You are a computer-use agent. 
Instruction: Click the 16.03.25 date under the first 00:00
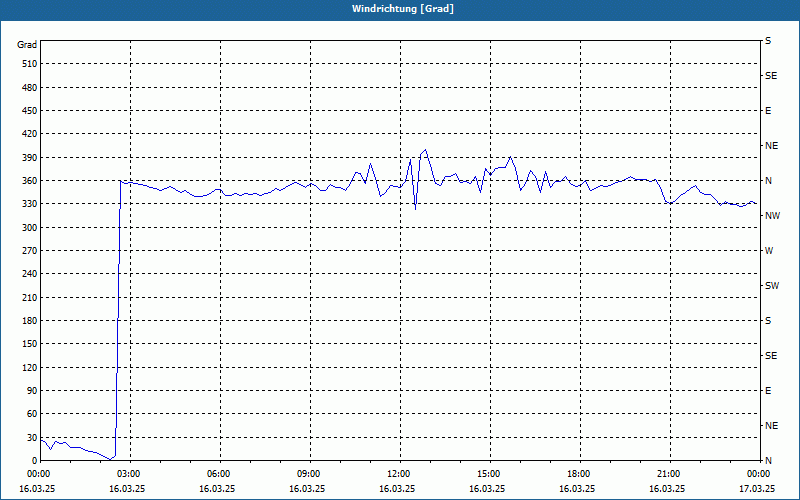point(37,489)
